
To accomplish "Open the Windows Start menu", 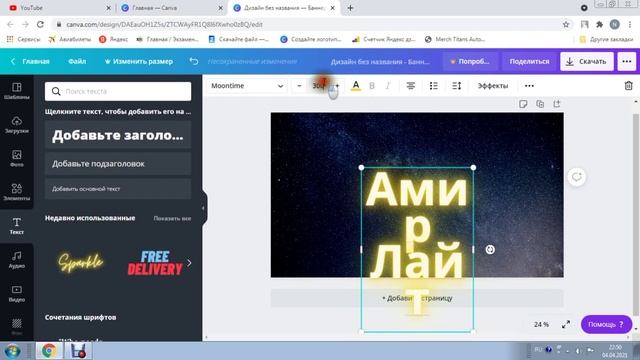I will coord(13,351).
